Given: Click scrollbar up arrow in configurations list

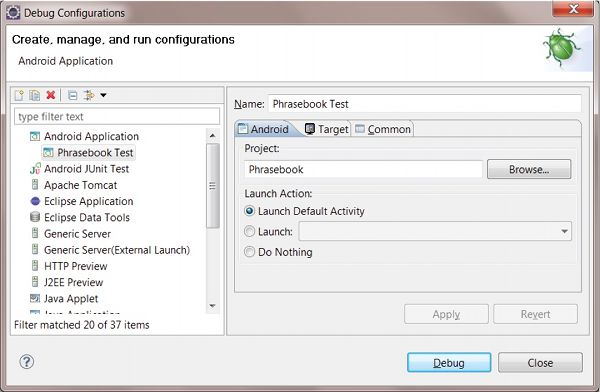Looking at the screenshot, I should [x=212, y=136].
